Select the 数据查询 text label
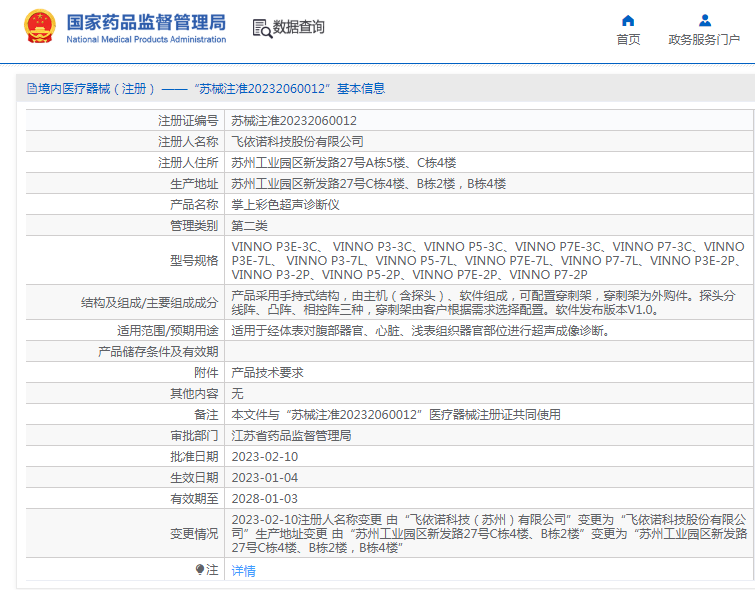The image size is (755, 590). coord(299,28)
